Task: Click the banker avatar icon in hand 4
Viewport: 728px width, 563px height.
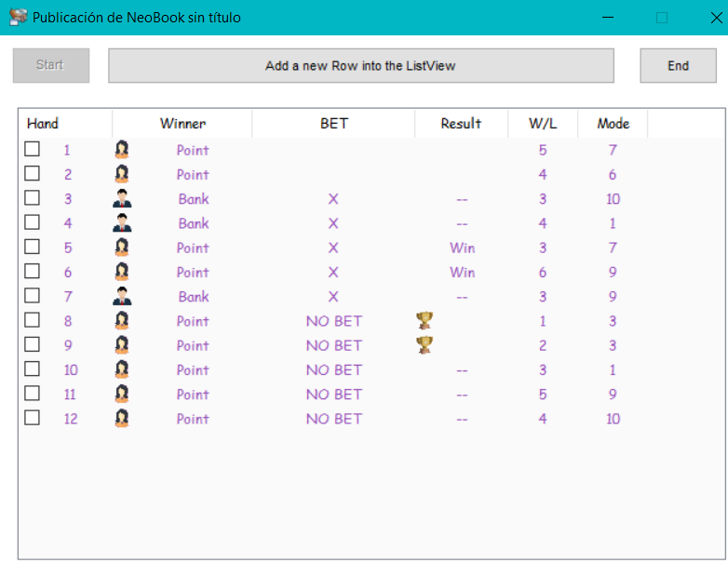Action: 122,222
